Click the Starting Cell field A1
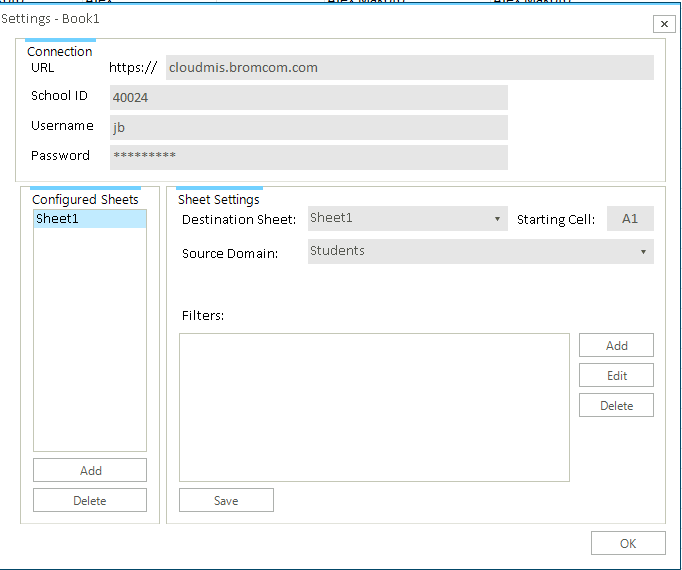 (630, 218)
